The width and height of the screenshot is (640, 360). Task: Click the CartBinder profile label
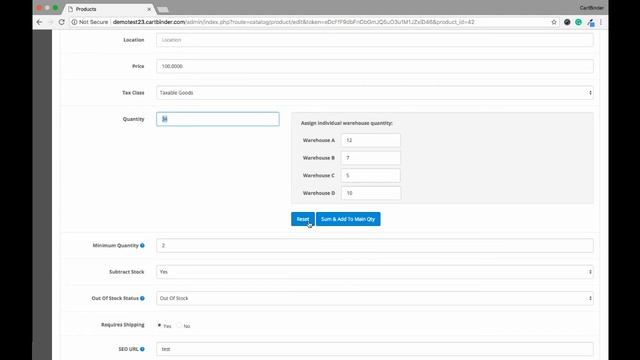coord(591,8)
